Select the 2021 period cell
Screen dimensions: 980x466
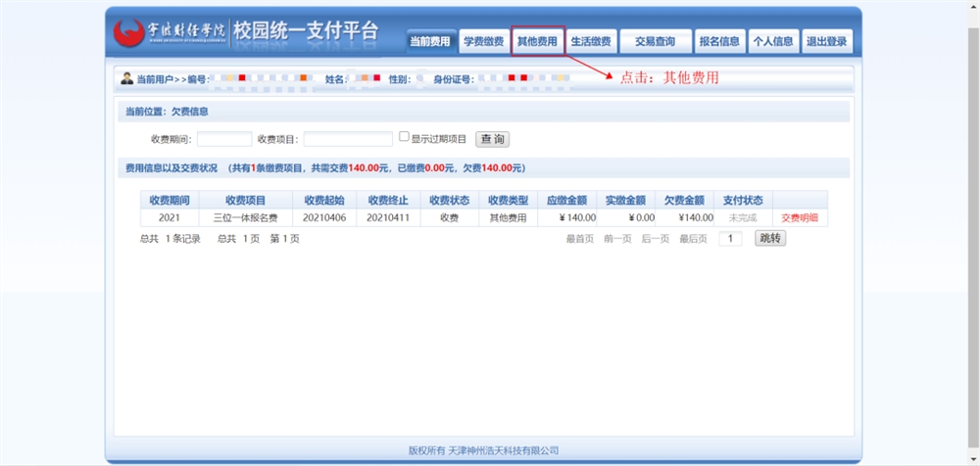click(170, 218)
